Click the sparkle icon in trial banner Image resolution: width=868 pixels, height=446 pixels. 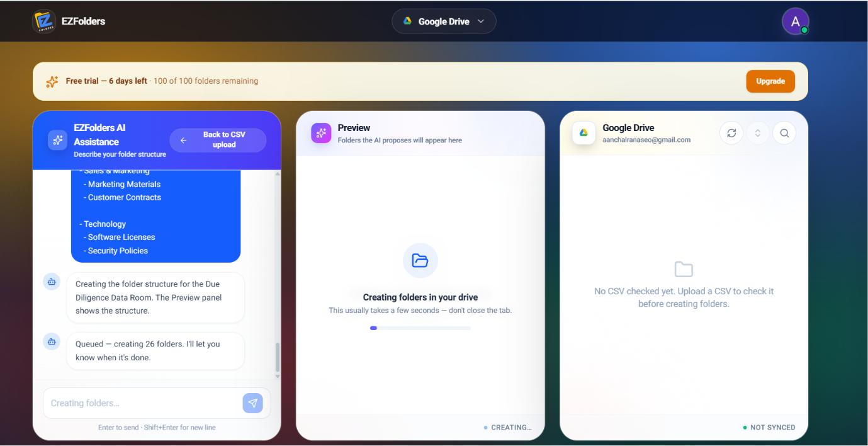52,81
